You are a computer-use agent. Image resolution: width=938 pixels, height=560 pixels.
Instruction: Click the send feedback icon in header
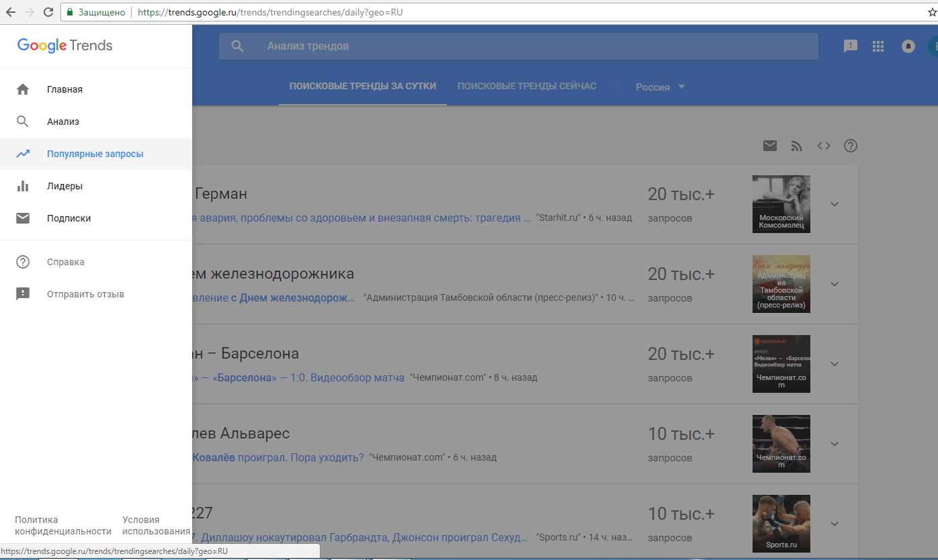point(851,46)
